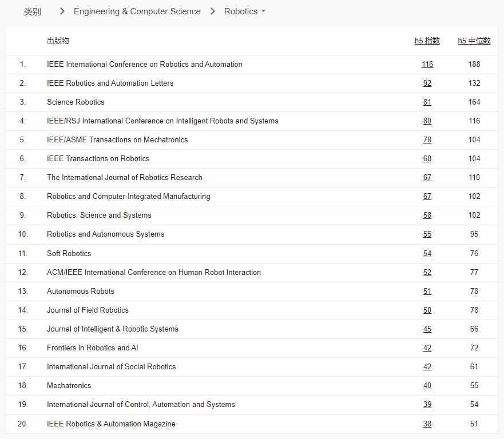View Science Robotics h5-index articles

(x=427, y=102)
